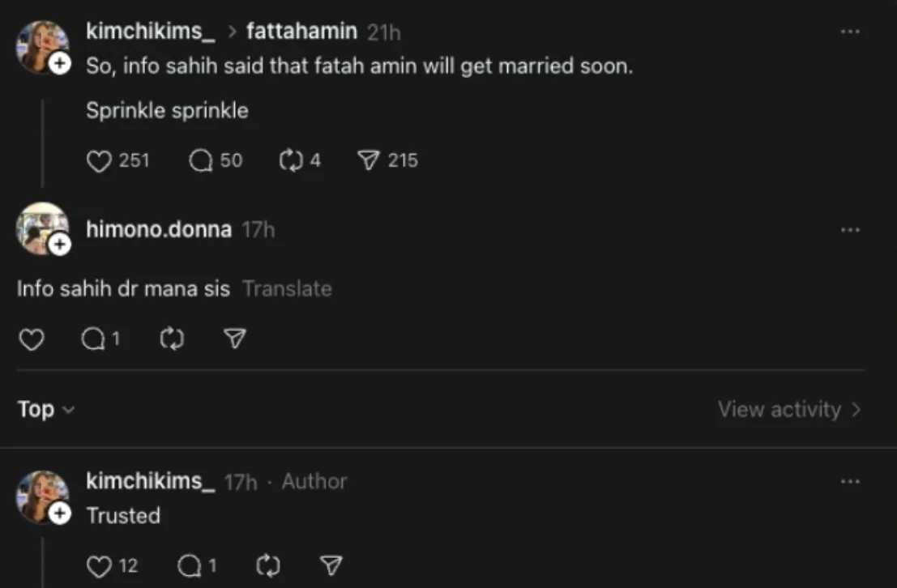Click Translate on himono.donna's comment

pyautogui.click(x=287, y=289)
